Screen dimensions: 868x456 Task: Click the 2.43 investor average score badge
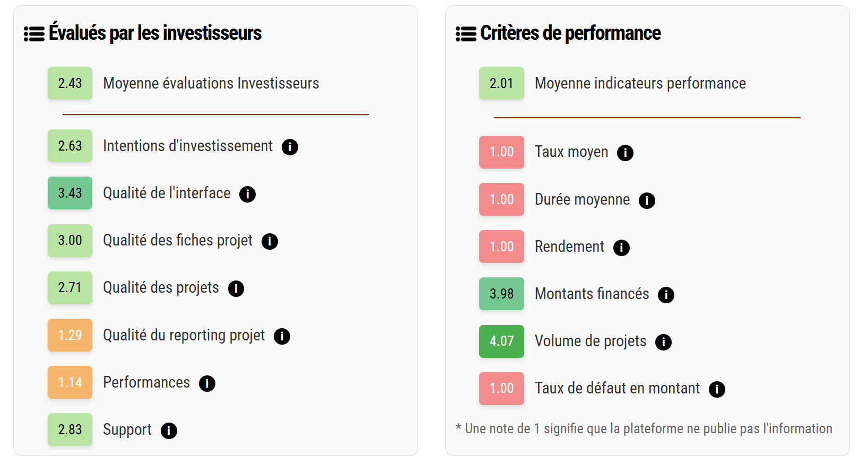click(x=70, y=83)
